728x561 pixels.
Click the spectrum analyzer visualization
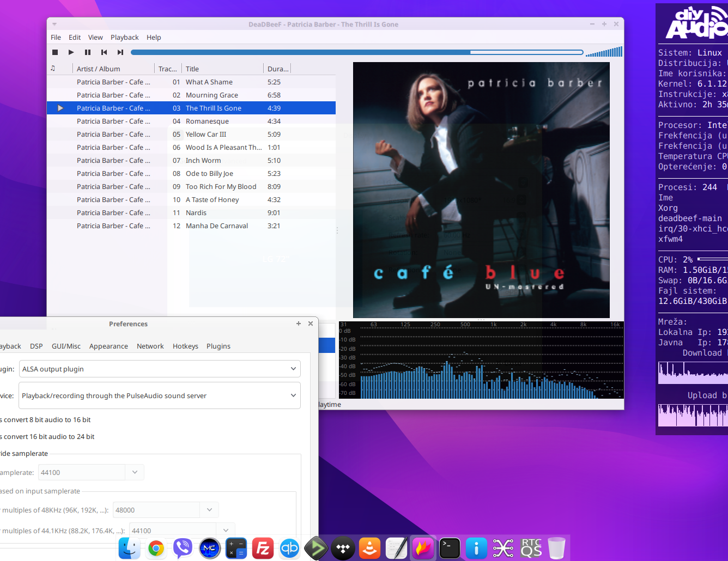[481, 360]
